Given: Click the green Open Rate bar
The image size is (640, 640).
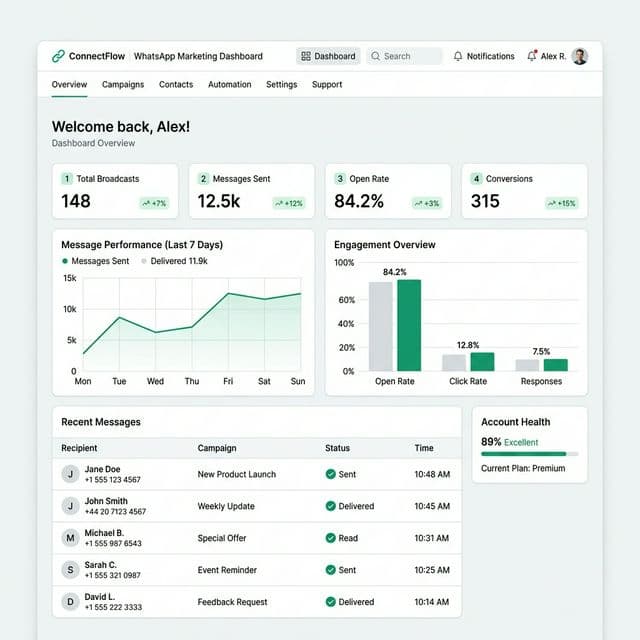Looking at the screenshot, I should point(408,325).
